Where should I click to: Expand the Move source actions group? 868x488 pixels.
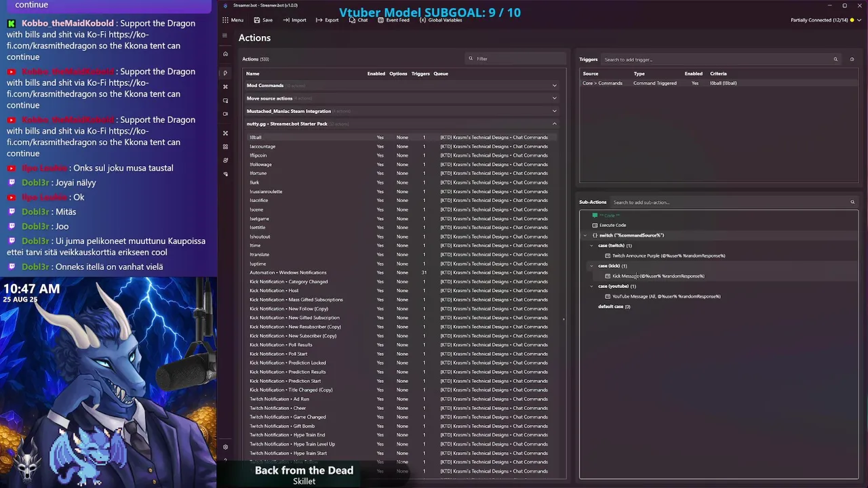[400, 98]
